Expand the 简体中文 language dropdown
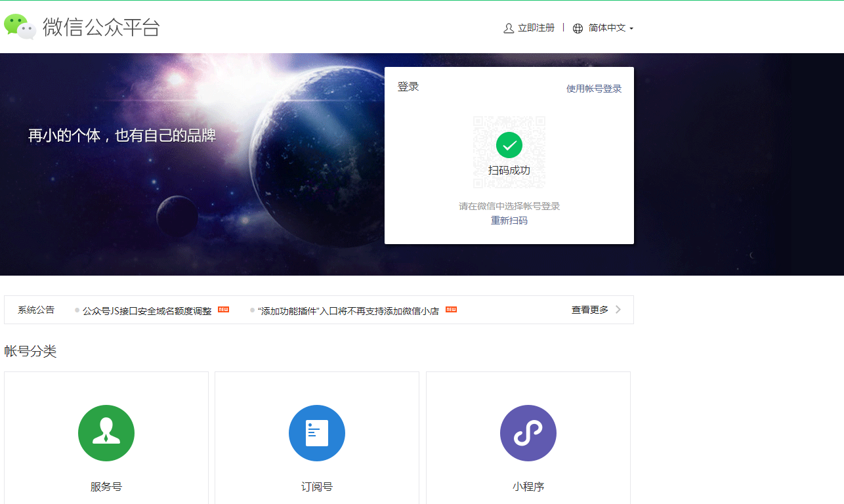844x504 pixels. pyautogui.click(x=611, y=28)
